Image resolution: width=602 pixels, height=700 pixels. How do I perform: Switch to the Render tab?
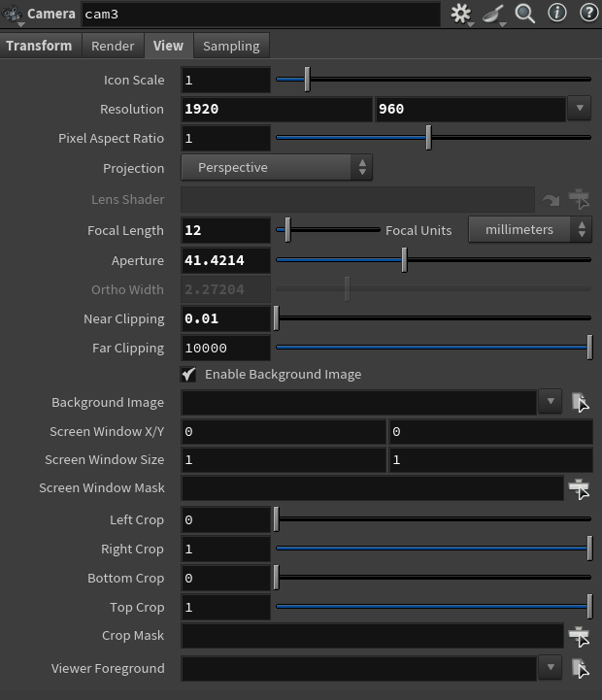pos(113,46)
